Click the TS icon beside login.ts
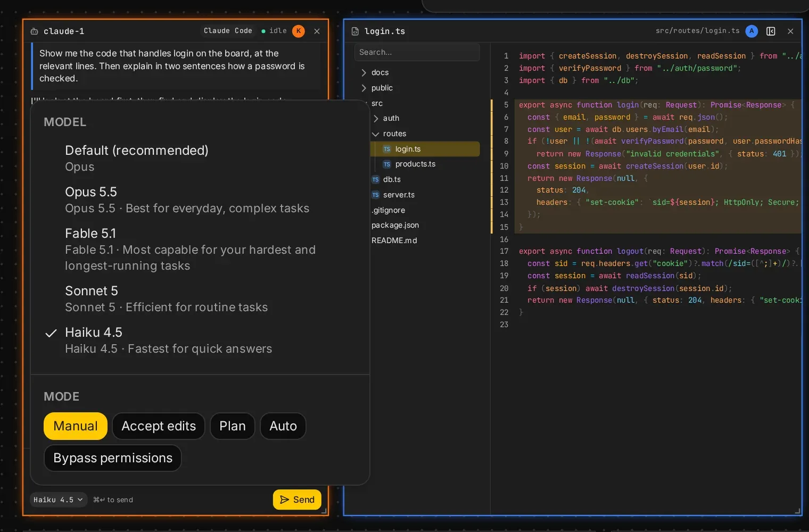The height and width of the screenshot is (532, 809). click(387, 149)
